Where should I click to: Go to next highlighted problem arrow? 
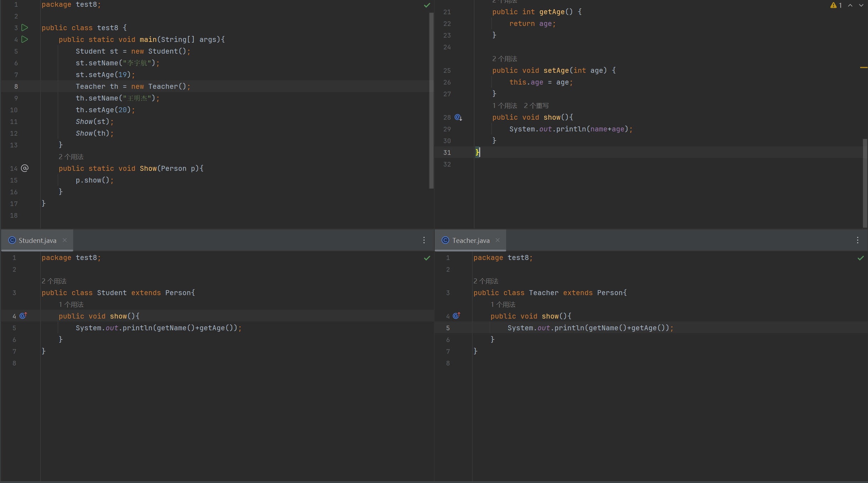(x=861, y=5)
